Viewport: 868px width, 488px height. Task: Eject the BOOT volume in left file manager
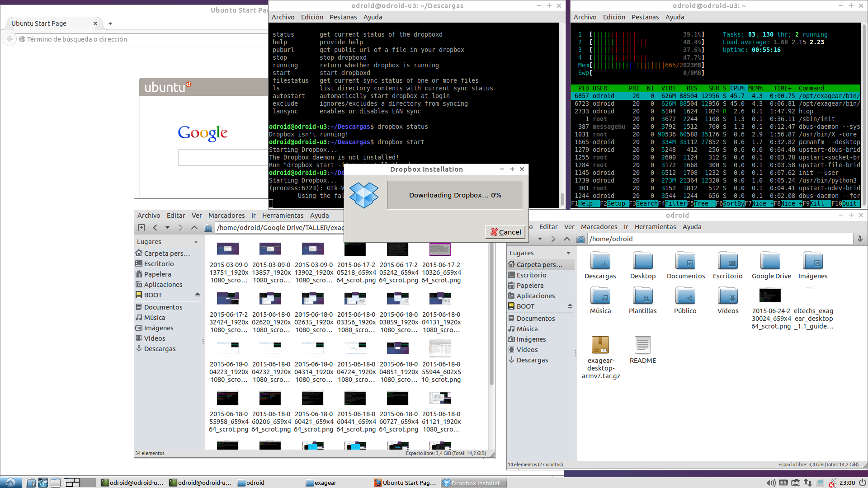[198, 295]
